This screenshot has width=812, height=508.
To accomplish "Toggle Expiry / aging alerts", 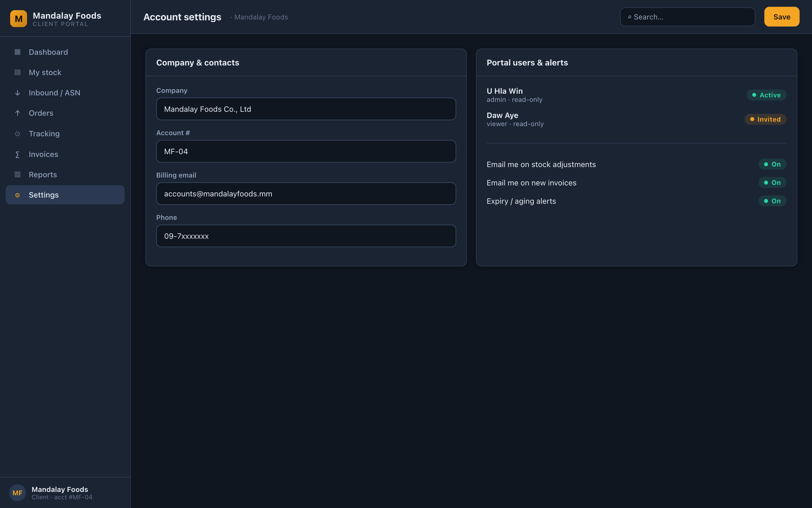I will pyautogui.click(x=772, y=201).
